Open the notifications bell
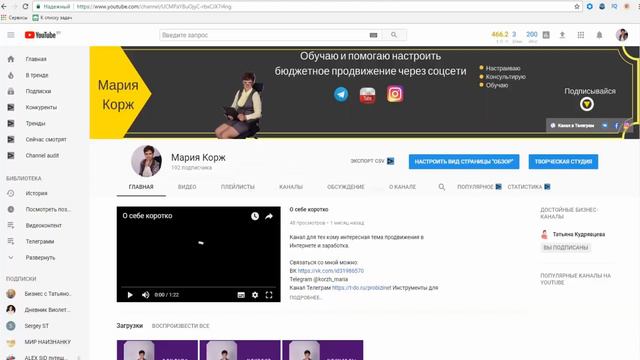The width and height of the screenshot is (640, 360). tap(599, 35)
